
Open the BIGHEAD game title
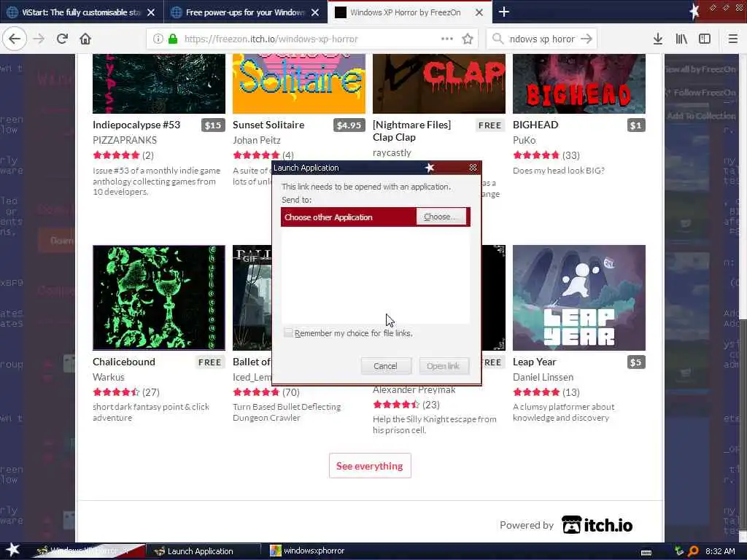(x=535, y=125)
